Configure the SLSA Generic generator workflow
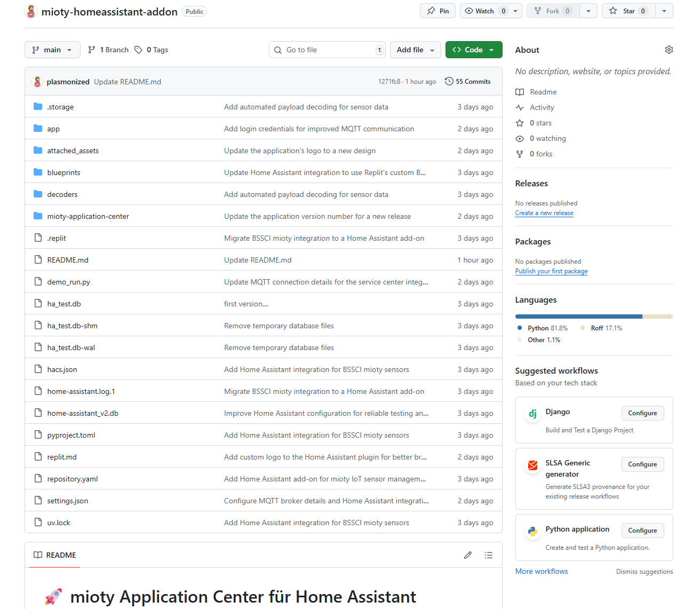This screenshot has height=609, width=700. pos(642,464)
